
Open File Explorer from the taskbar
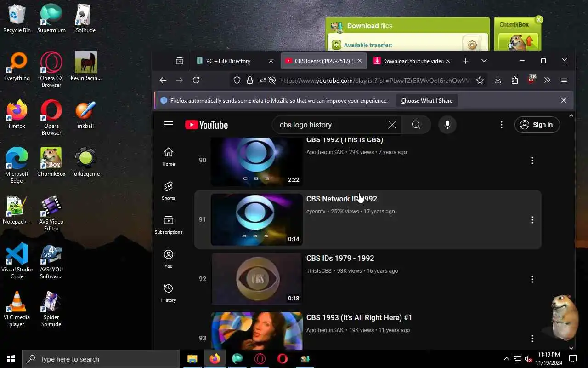click(192, 359)
